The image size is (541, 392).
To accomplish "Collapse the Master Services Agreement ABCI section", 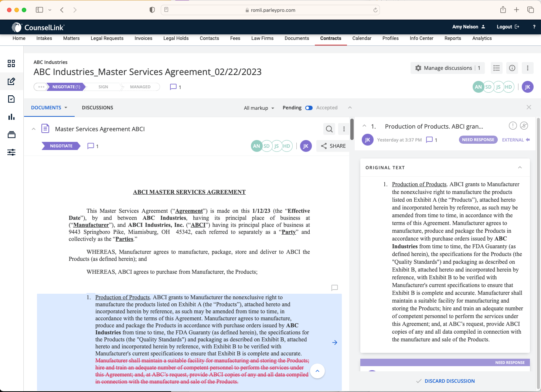I will [x=34, y=129].
